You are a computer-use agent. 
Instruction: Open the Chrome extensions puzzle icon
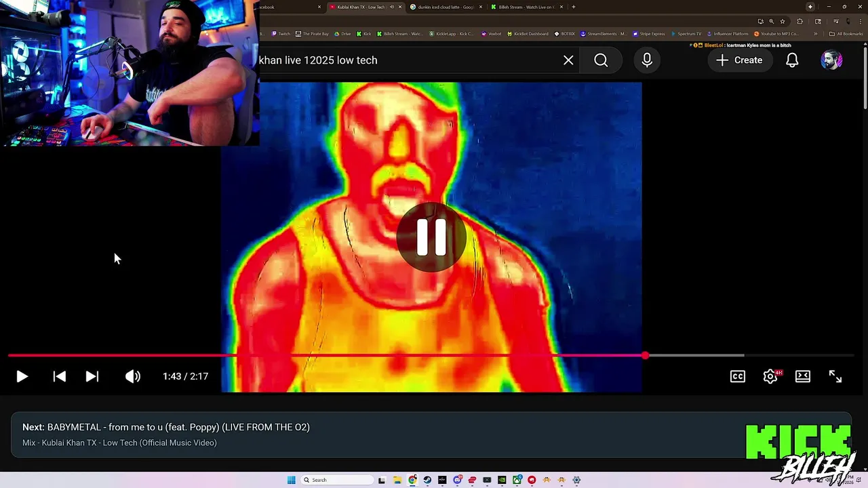tap(800, 21)
